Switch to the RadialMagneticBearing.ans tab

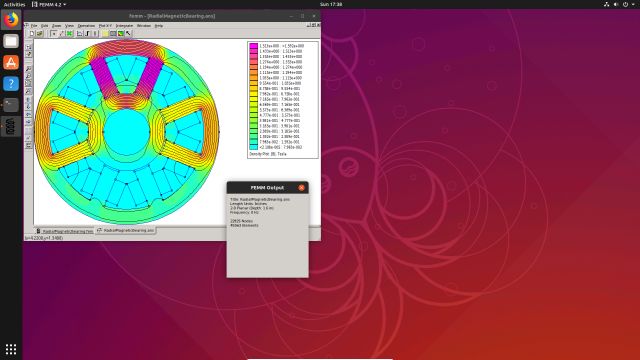click(x=125, y=230)
